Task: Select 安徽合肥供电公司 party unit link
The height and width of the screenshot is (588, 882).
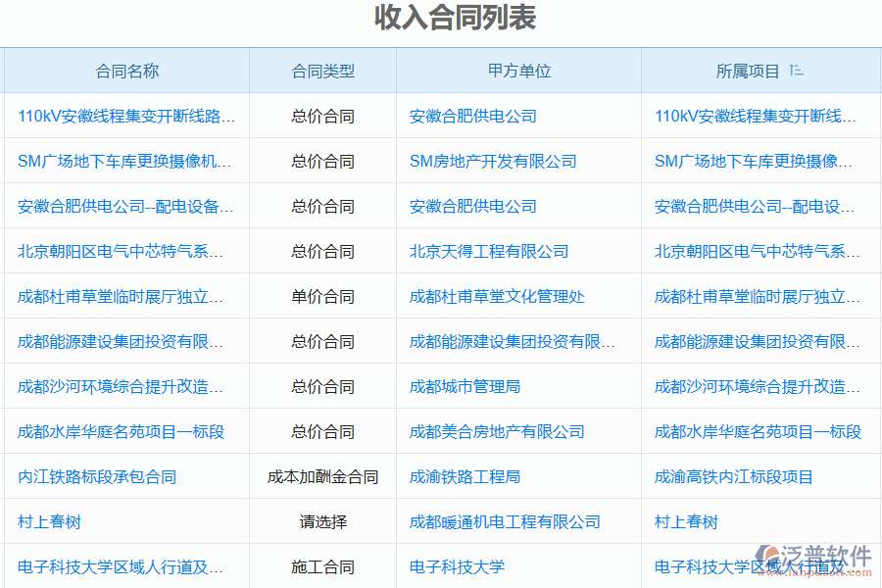Action: [476, 116]
